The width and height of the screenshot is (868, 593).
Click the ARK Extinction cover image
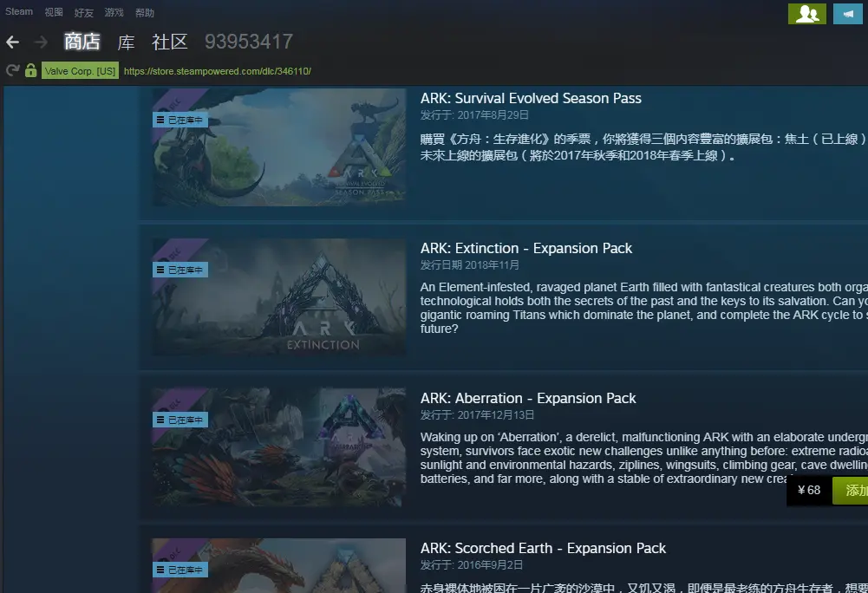pyautogui.click(x=279, y=297)
